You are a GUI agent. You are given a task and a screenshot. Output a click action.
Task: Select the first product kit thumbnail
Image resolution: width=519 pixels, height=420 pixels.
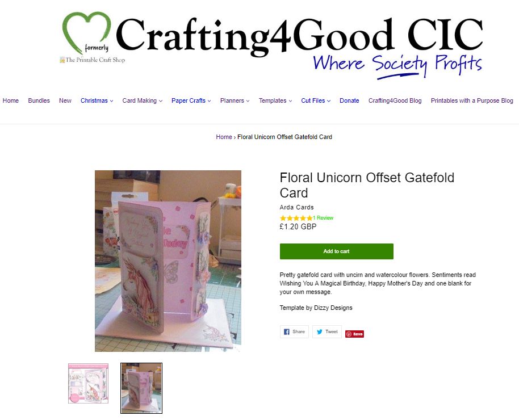coord(89,383)
